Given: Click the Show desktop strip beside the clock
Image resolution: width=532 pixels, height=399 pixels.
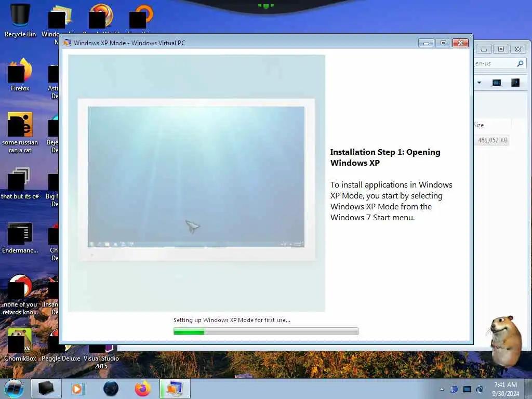Looking at the screenshot, I should tap(528, 389).
